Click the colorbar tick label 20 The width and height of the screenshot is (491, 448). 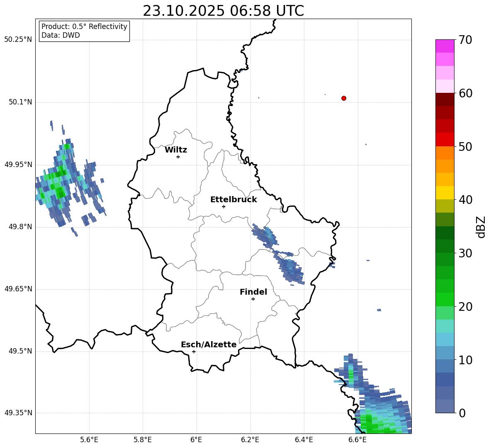[465, 307]
